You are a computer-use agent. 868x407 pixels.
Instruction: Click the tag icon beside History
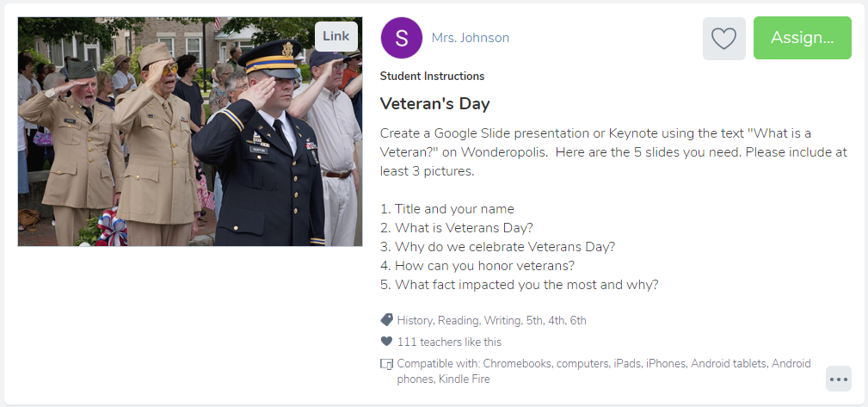pos(386,320)
